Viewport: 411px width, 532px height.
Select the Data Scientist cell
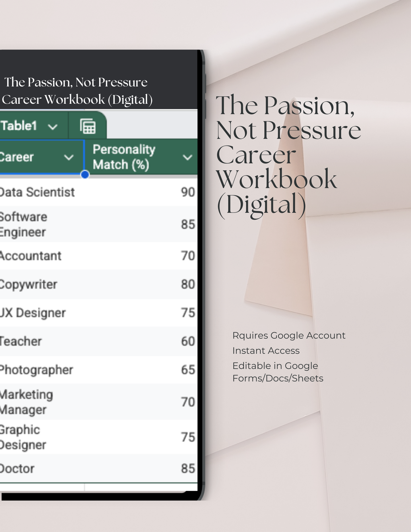click(37, 192)
